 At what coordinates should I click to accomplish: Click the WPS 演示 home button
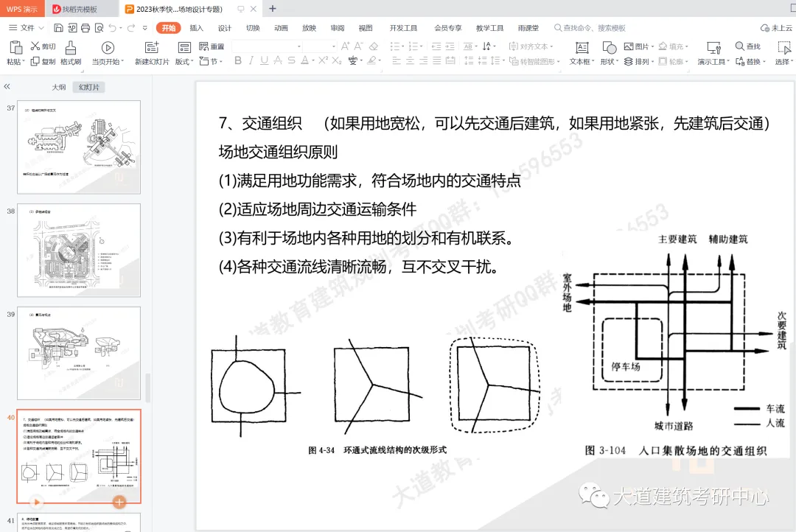point(22,9)
